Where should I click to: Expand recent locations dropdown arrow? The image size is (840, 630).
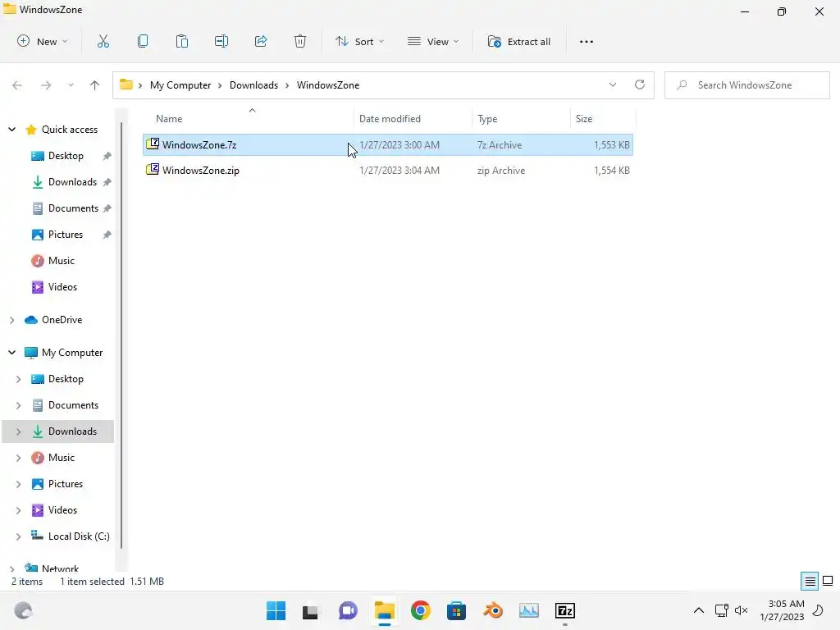71,85
